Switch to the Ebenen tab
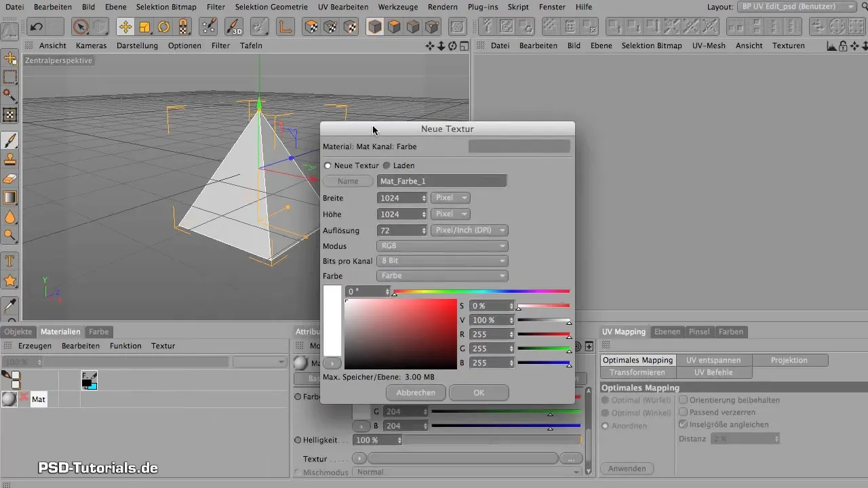The width and height of the screenshot is (868, 488). [x=667, y=331]
